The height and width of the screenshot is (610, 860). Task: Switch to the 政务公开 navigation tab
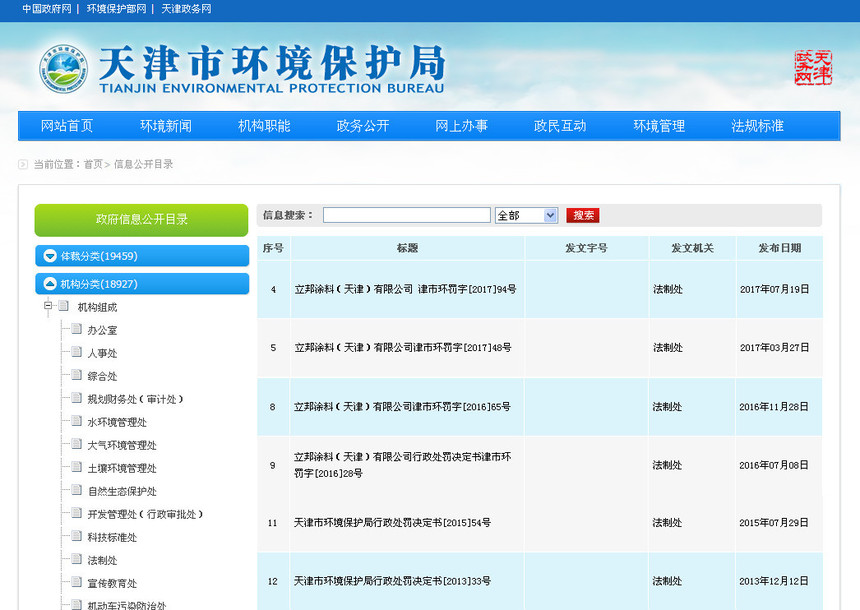click(x=362, y=126)
